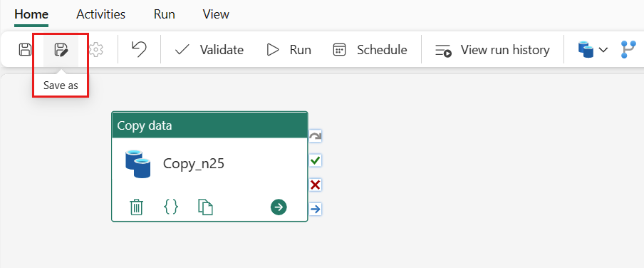Select the On success green checkmark connector
The width and height of the screenshot is (644, 268).
315,160
